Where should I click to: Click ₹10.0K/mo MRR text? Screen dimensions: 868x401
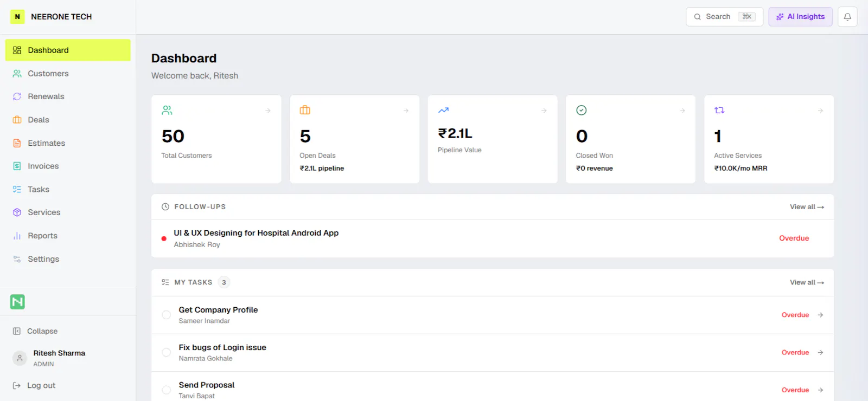tap(741, 169)
